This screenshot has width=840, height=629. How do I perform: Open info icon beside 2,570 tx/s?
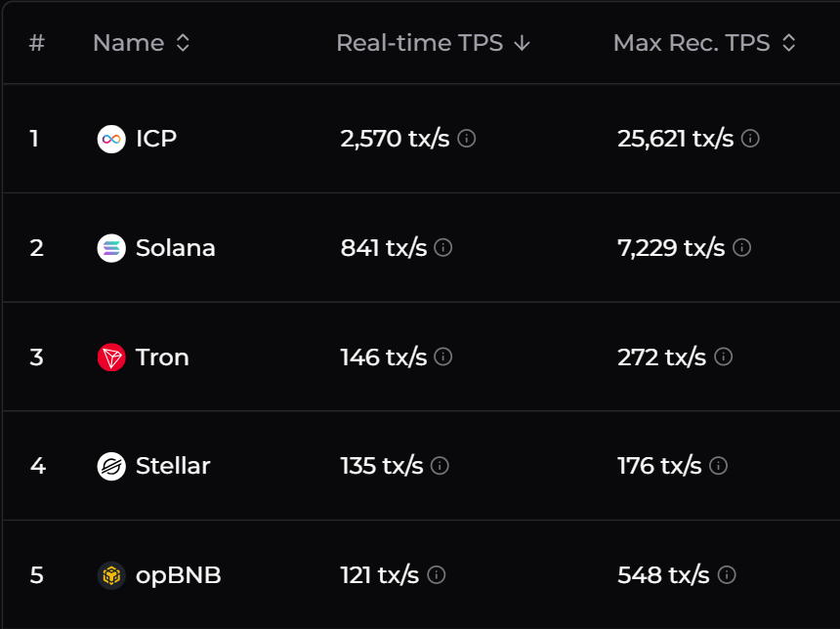(x=467, y=139)
